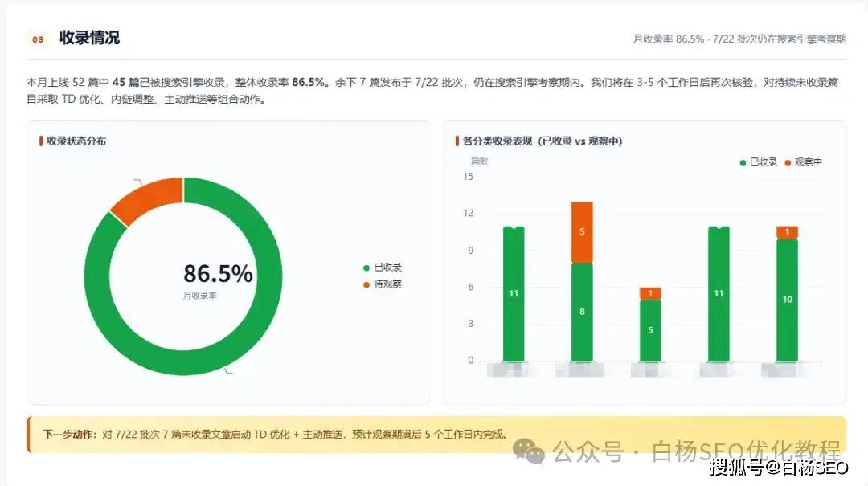Click the third bar's green segment labeled 5
Image resolution: width=868 pixels, height=486 pixels.
pyautogui.click(x=650, y=330)
